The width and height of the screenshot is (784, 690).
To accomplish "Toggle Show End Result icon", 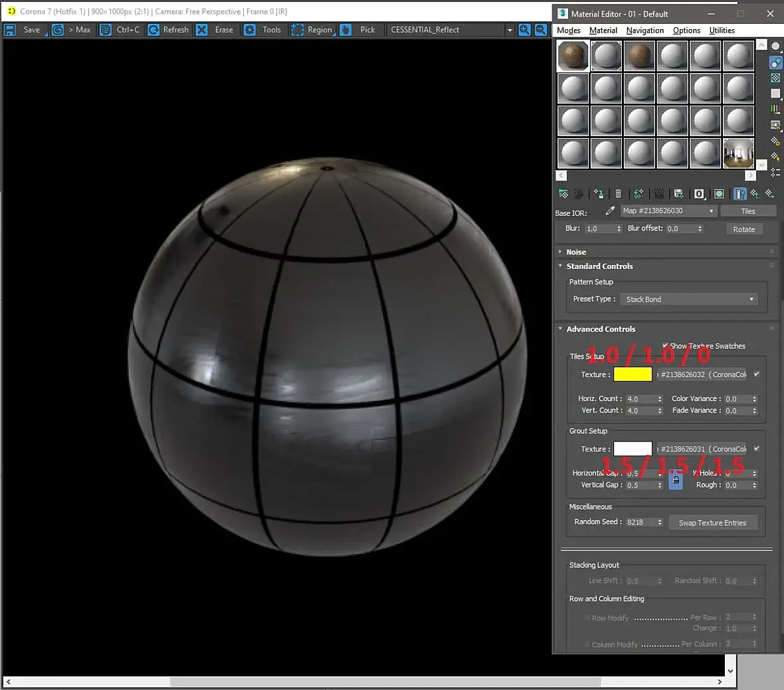I will [x=739, y=194].
